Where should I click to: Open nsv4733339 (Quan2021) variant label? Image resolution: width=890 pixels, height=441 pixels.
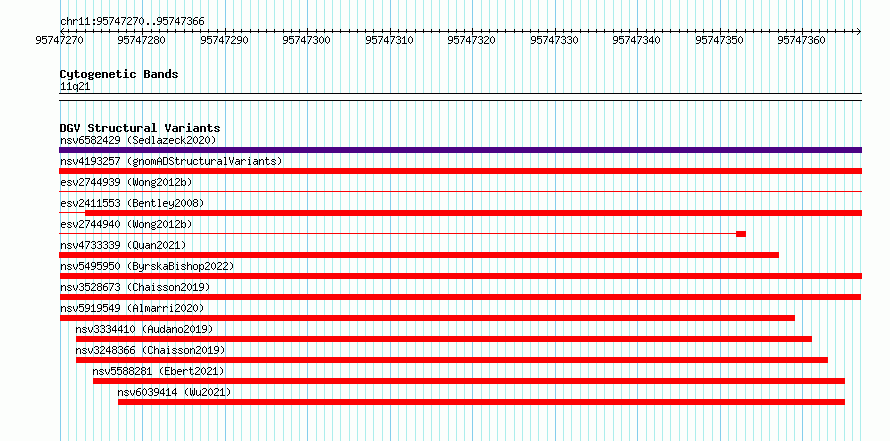(x=123, y=245)
